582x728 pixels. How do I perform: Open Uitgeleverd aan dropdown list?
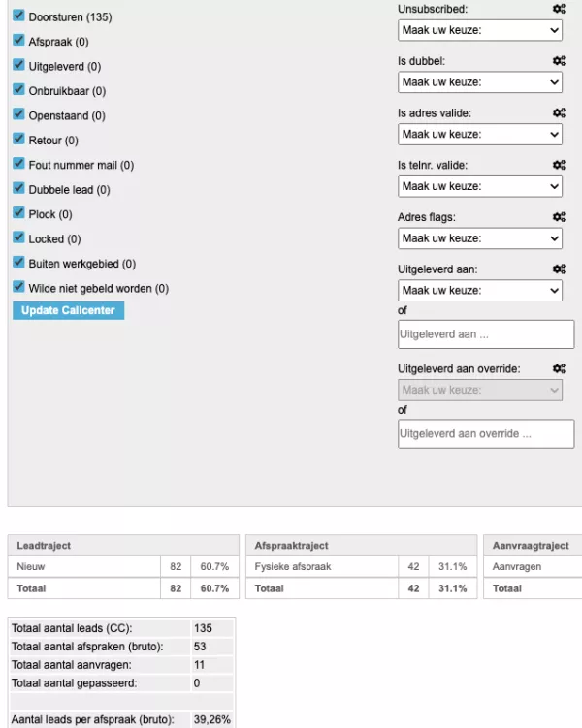pos(480,291)
